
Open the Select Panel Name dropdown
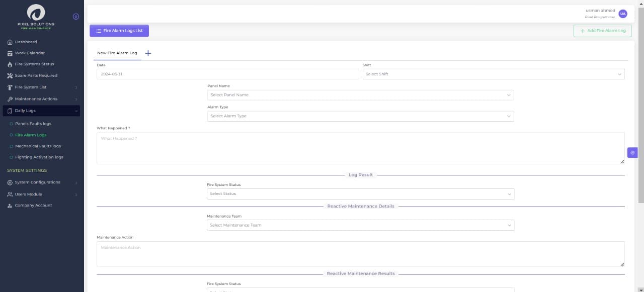(x=360, y=95)
